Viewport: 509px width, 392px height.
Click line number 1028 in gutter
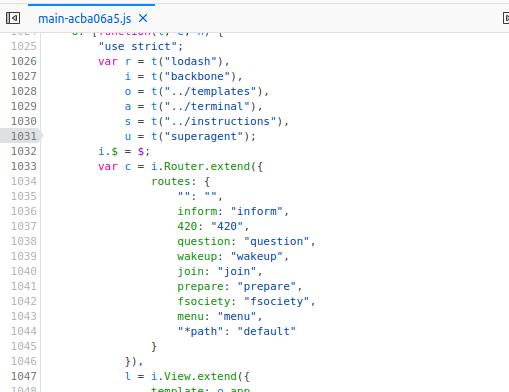(x=24, y=91)
